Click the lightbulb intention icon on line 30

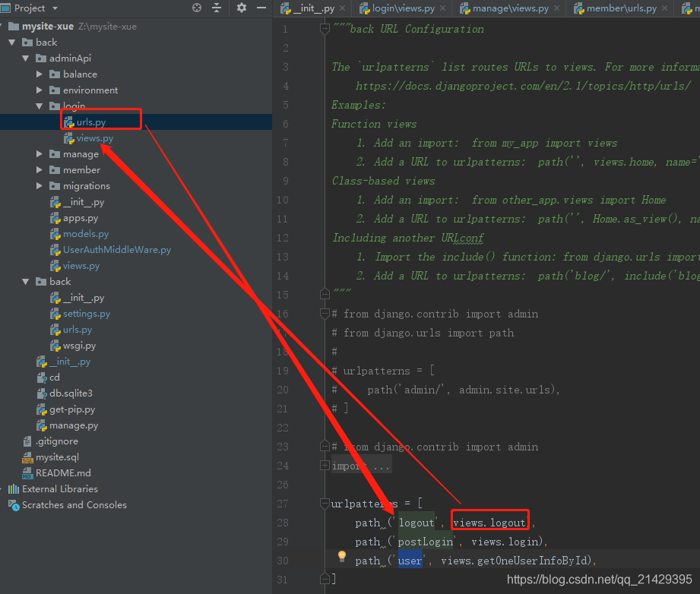tap(342, 558)
